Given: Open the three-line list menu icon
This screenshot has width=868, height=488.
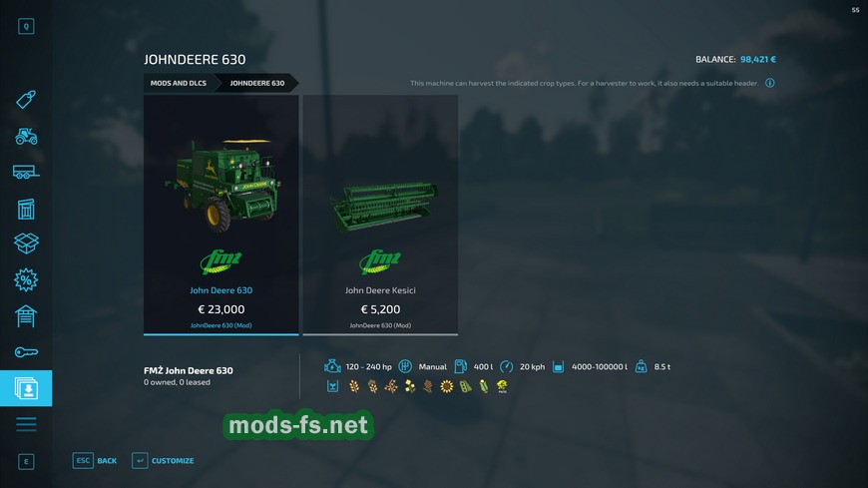Looking at the screenshot, I should point(26,424).
